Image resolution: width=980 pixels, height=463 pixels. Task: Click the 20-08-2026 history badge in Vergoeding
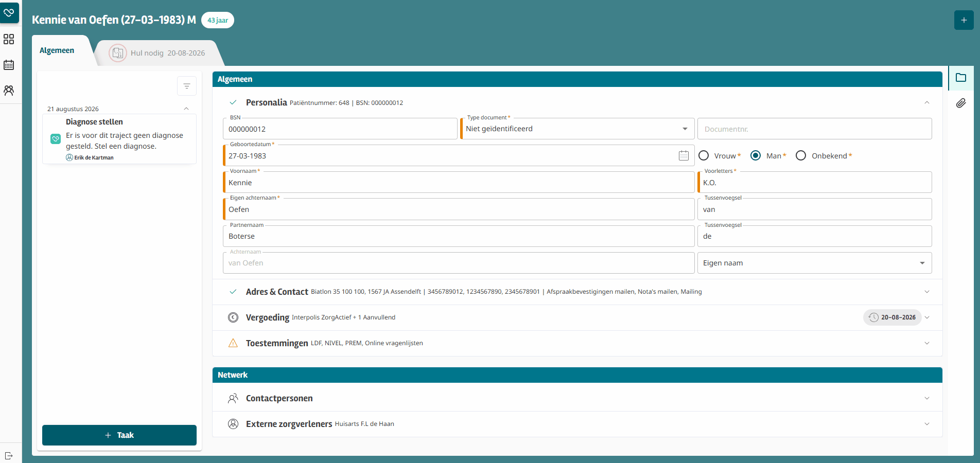(892, 317)
